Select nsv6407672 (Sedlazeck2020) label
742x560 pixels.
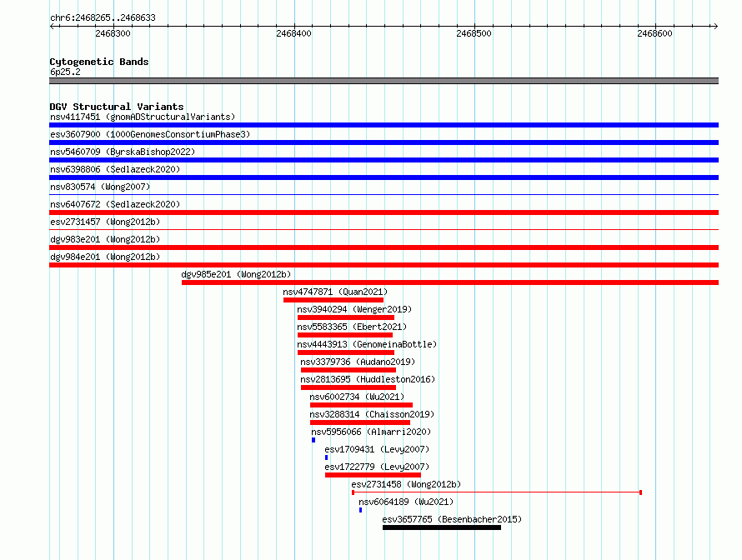(x=115, y=204)
